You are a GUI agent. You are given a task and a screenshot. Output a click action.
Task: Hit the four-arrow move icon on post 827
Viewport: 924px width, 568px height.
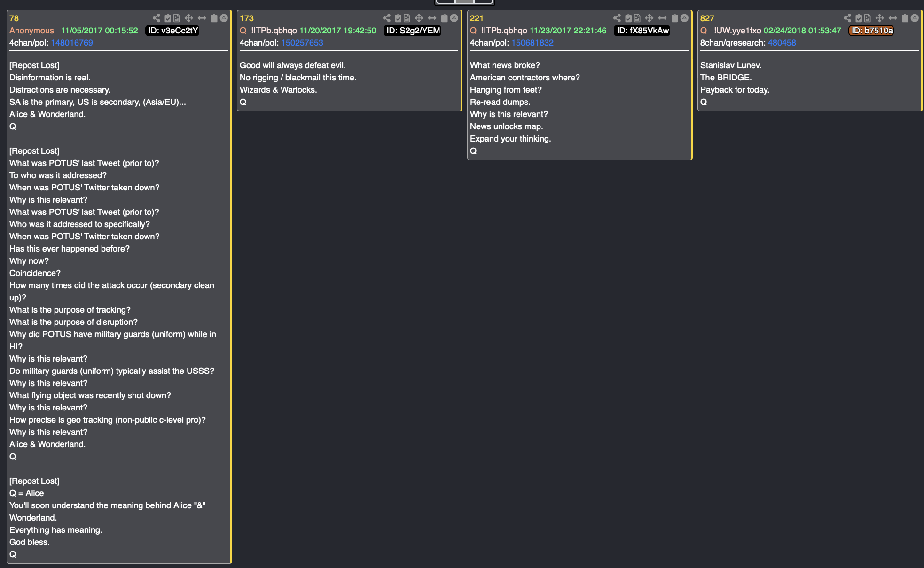[879, 18]
